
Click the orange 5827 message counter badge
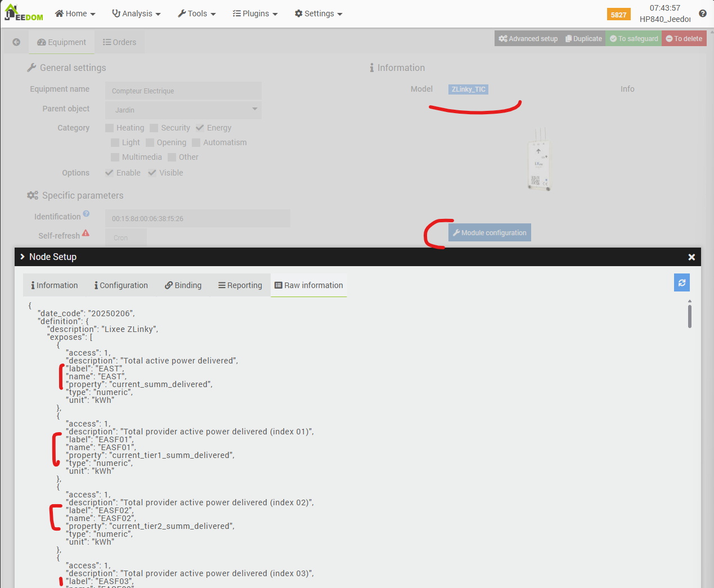[618, 15]
